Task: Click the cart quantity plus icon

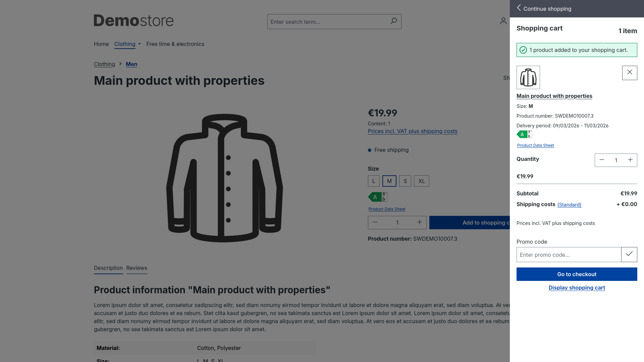Action: click(x=630, y=160)
